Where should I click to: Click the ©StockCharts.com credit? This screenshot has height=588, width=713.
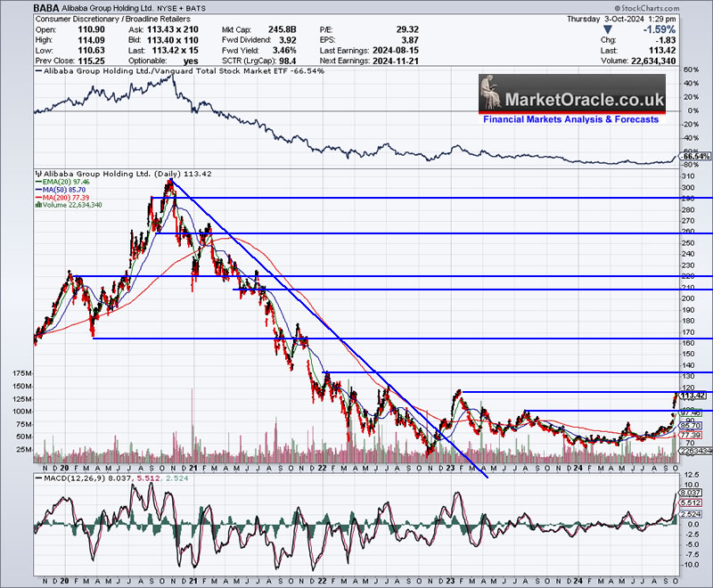coord(647,8)
